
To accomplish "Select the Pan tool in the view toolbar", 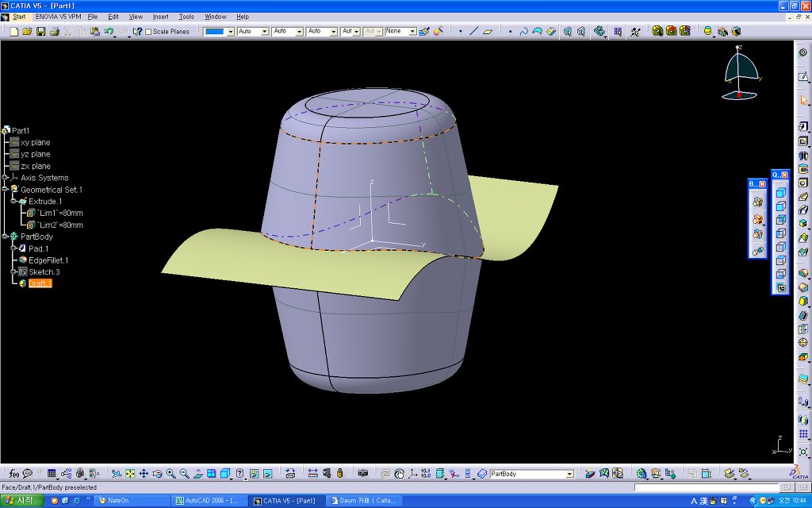I will tap(144, 474).
